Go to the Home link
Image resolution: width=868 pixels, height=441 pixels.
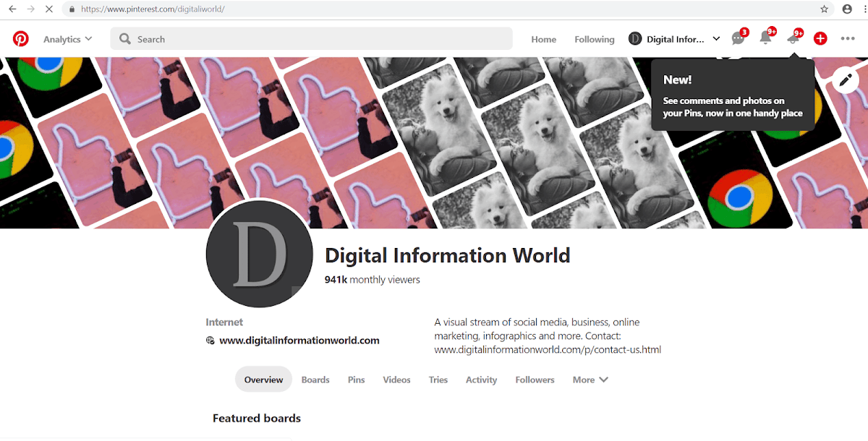pos(544,39)
